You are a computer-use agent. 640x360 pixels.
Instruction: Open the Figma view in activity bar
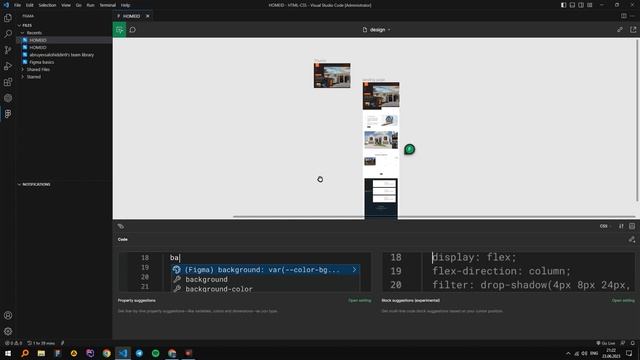click(8, 114)
